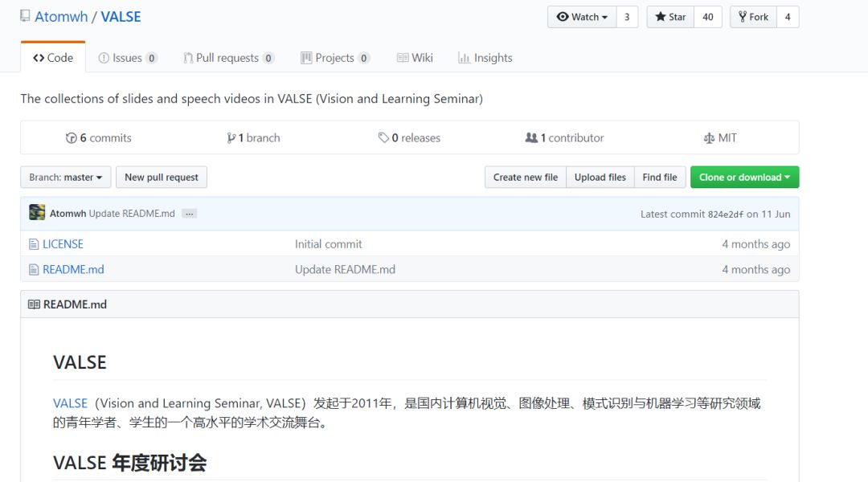Click the eye icon on Watch button

click(x=563, y=17)
